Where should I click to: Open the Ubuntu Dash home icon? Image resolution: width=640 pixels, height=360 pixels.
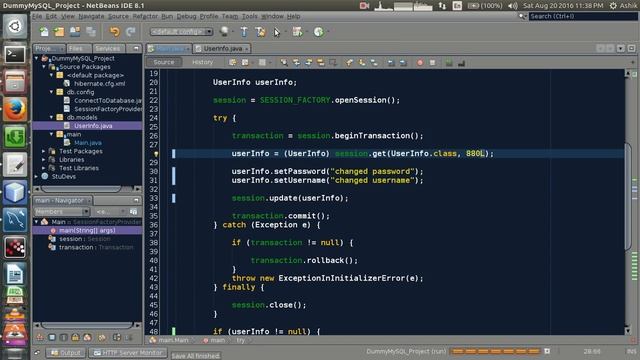coord(15,27)
